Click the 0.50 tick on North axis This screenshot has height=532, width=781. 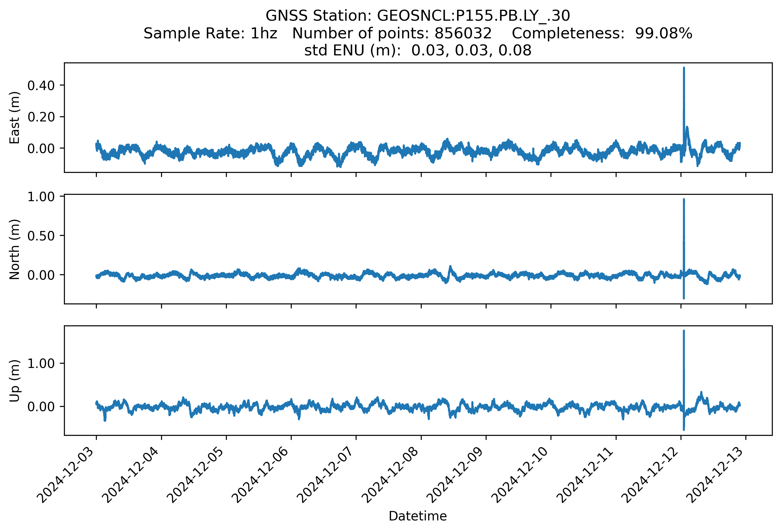[41, 236]
